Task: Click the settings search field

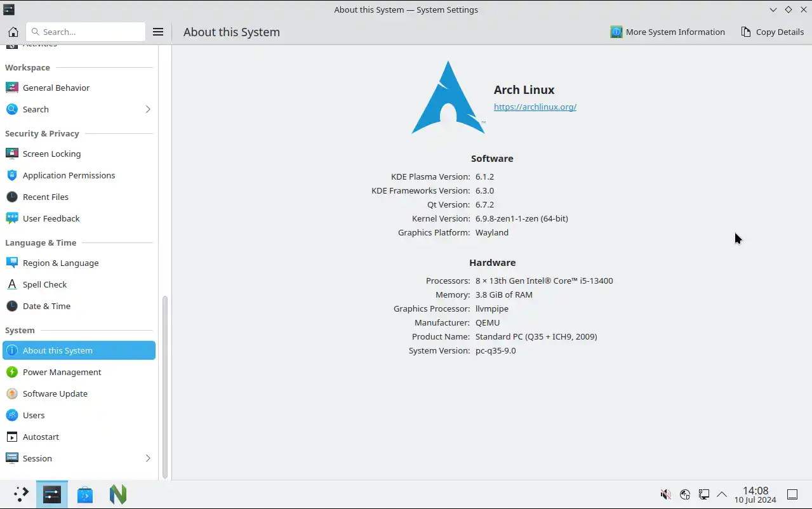Action: pos(86,32)
